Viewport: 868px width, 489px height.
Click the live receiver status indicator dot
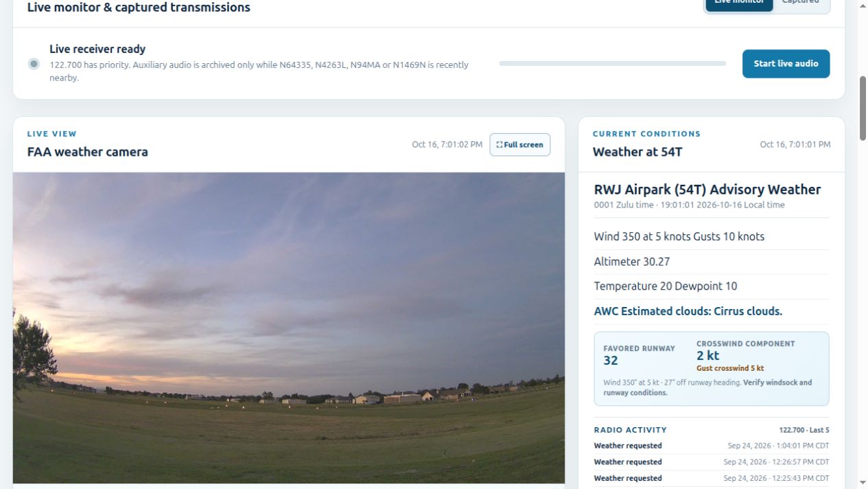34,64
